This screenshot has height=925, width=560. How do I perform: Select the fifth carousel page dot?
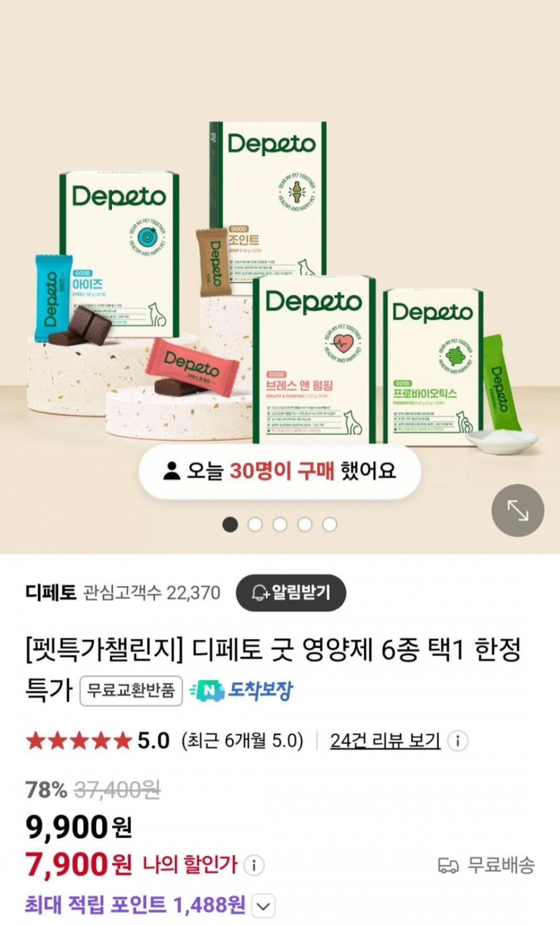coord(329,525)
